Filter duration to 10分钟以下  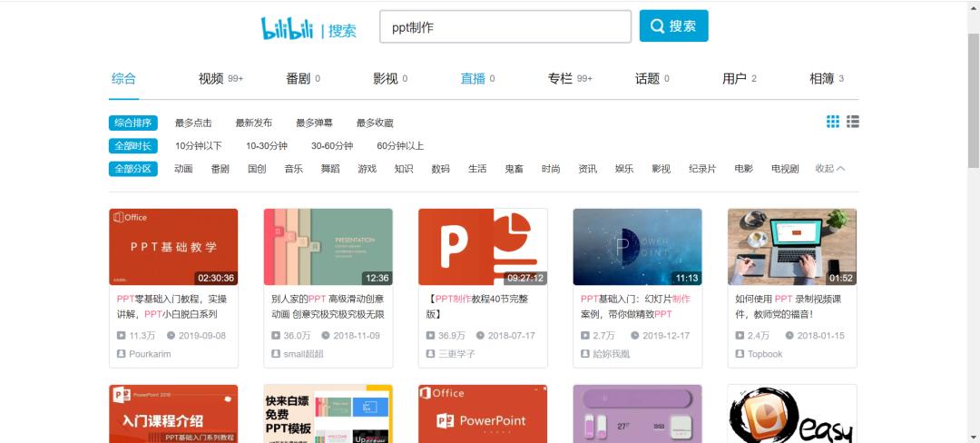[199, 145]
